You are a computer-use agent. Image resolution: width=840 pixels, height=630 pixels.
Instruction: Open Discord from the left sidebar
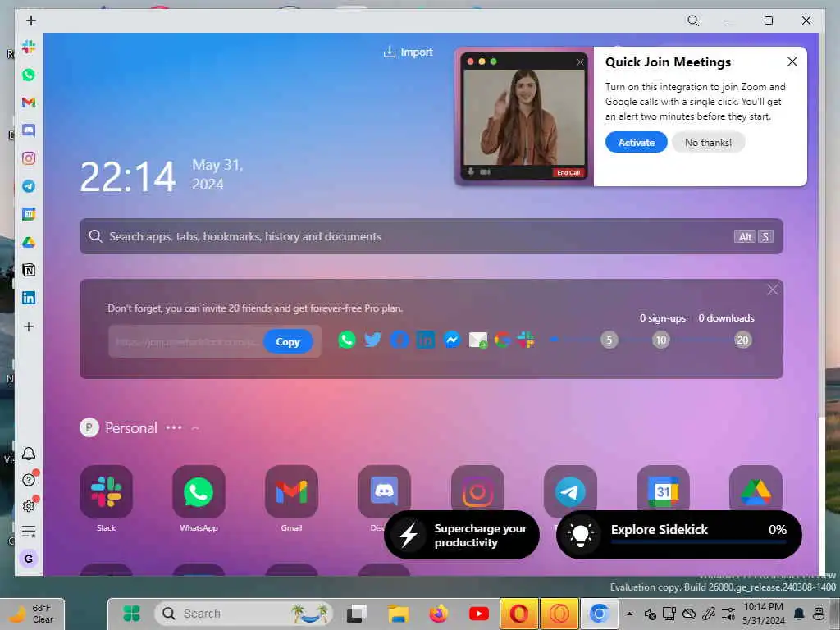(x=29, y=130)
